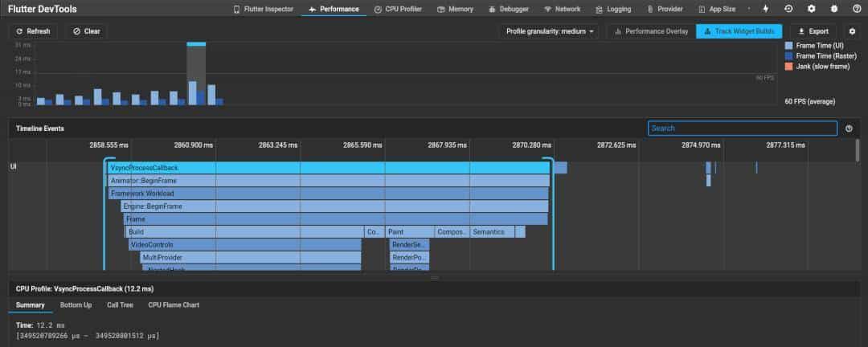Open the Profile granularity dropdown
Viewport: 868px width, 347px height.
[x=551, y=31]
